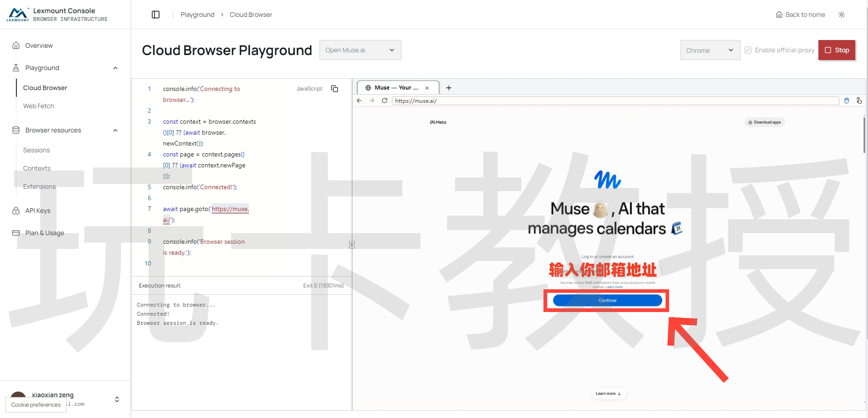Screen dimensions: 868x418
Task: Click the Plan & Usage card icon
Action: pos(16,233)
